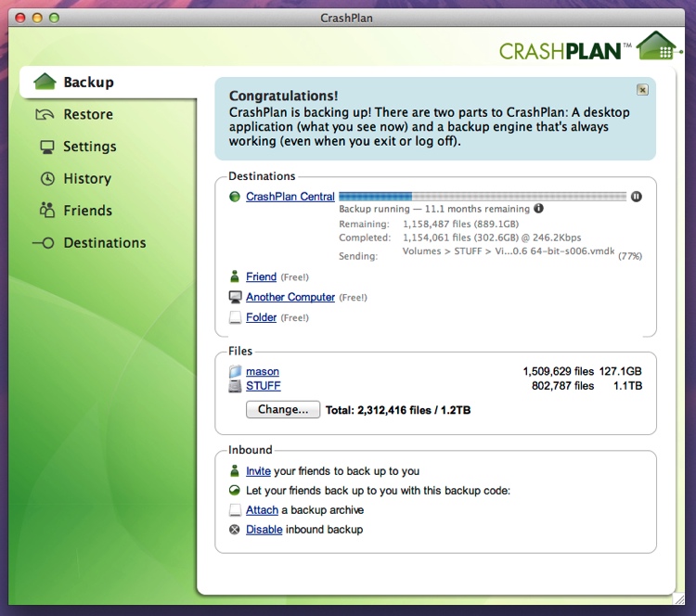The height and width of the screenshot is (616, 696).
Task: Click the archive icon beside Attach
Action: click(x=235, y=510)
